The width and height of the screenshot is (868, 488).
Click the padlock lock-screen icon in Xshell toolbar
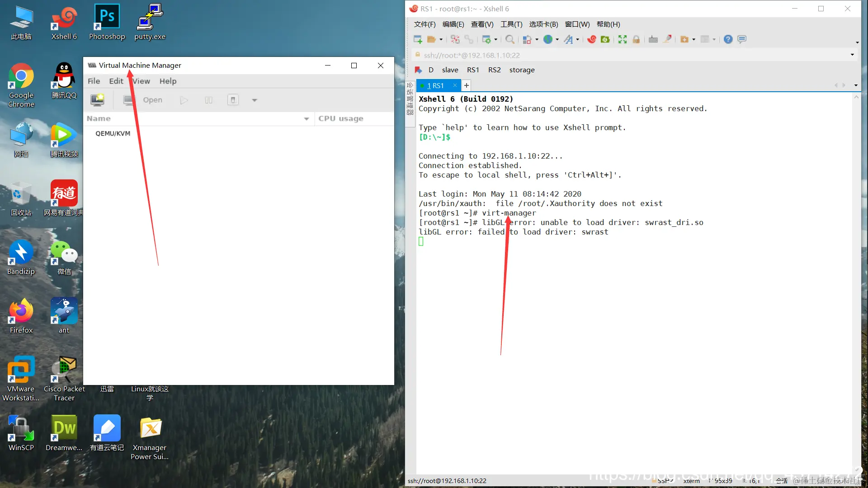coord(636,39)
